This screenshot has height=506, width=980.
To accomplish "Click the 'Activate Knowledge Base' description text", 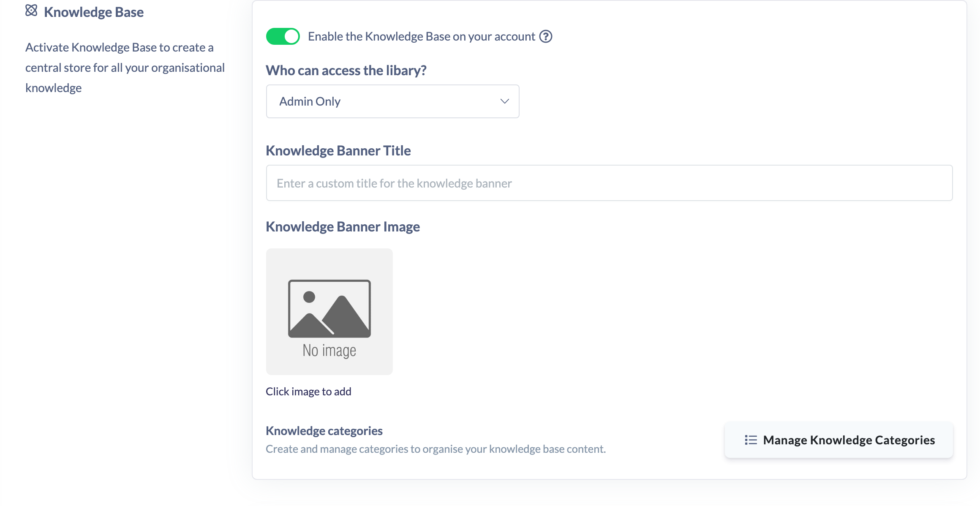I will click(x=125, y=68).
